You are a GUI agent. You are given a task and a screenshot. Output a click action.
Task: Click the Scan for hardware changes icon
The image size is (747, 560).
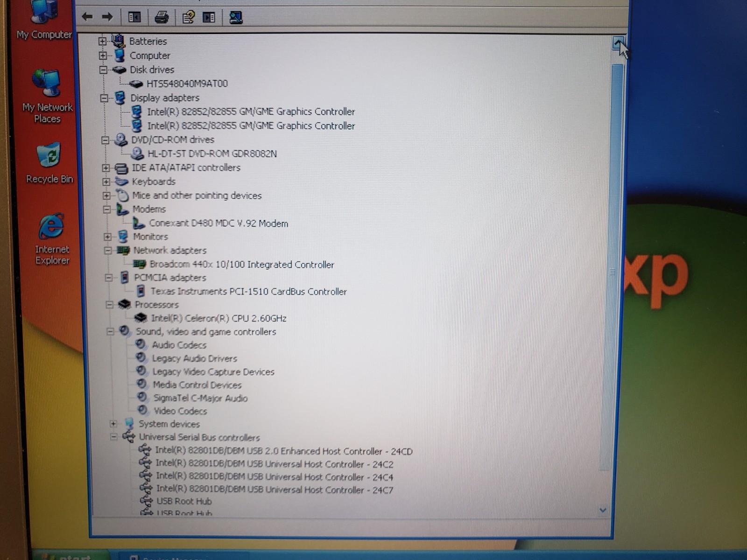point(236,18)
